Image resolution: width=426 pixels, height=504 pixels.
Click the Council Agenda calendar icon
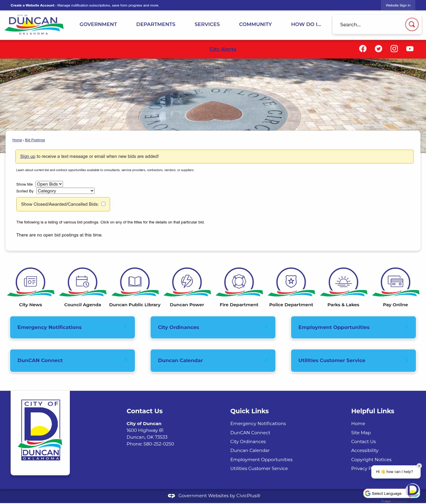click(83, 282)
